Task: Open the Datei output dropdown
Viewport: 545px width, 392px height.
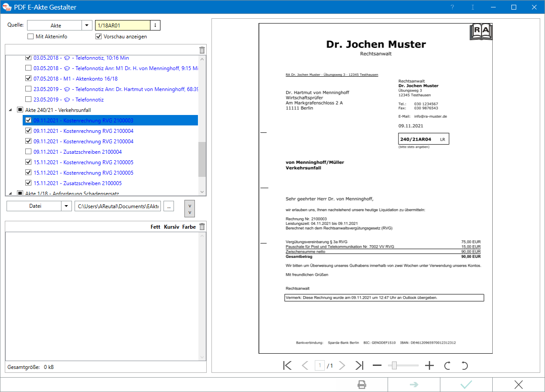Action: pyautogui.click(x=66, y=206)
